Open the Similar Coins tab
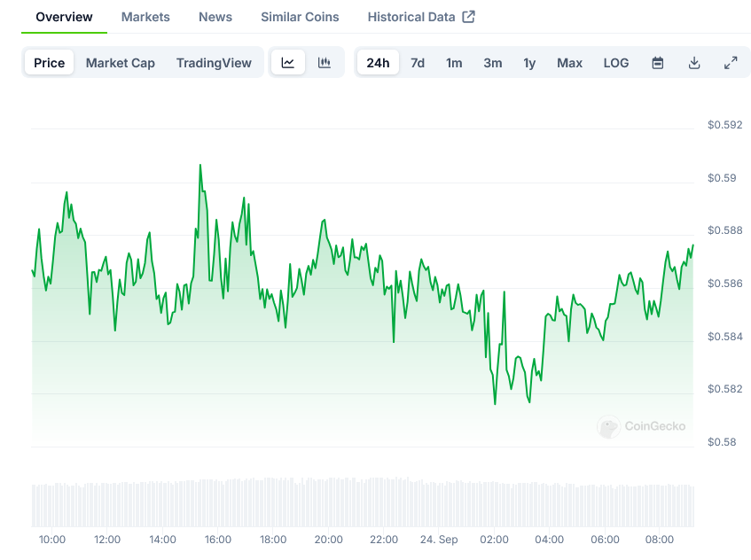751x560 pixels. 300,17
